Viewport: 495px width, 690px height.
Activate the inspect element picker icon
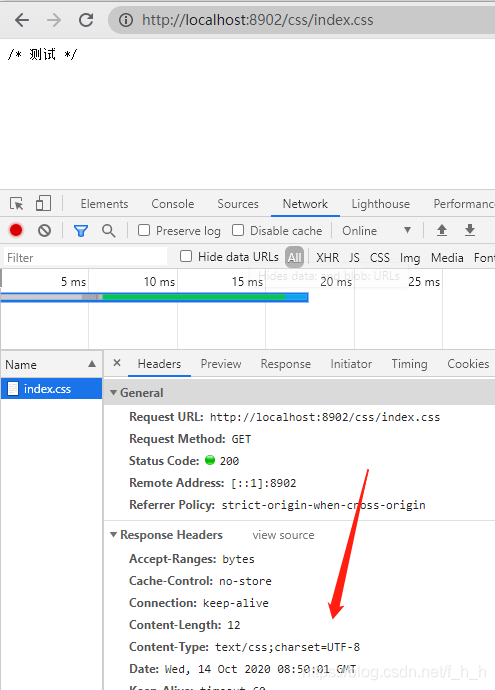click(x=17, y=204)
